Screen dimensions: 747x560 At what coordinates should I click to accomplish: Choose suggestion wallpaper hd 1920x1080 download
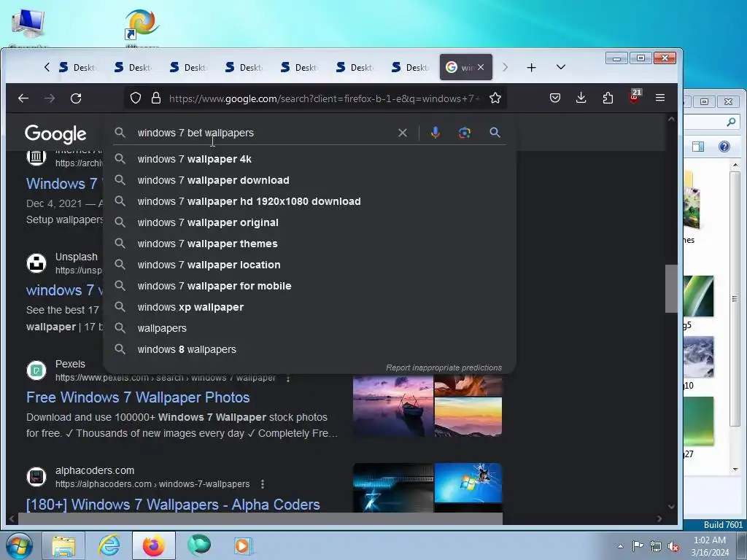coord(309,201)
